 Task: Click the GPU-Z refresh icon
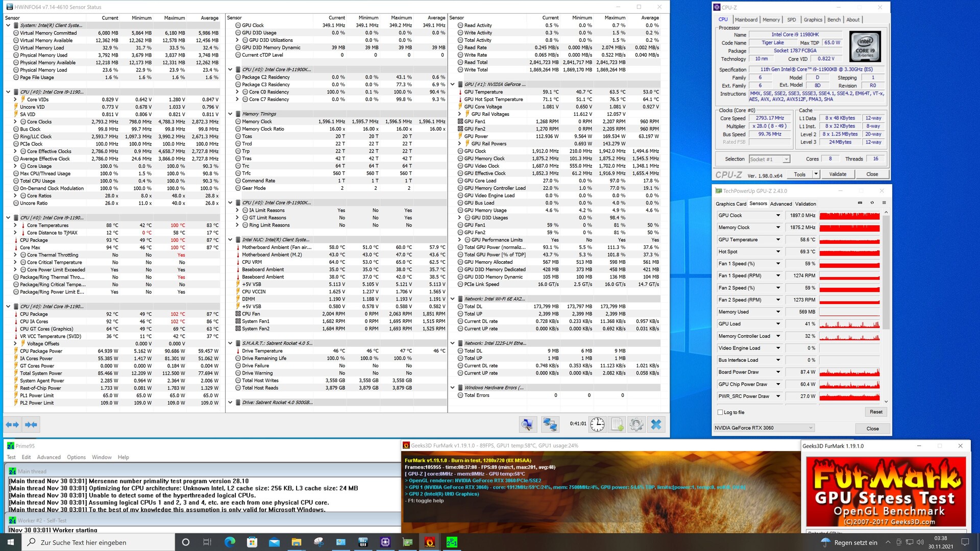[x=872, y=203]
